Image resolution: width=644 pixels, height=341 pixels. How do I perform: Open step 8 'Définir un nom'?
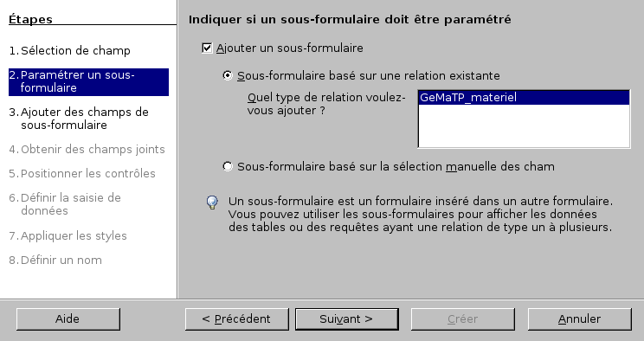tap(55, 260)
